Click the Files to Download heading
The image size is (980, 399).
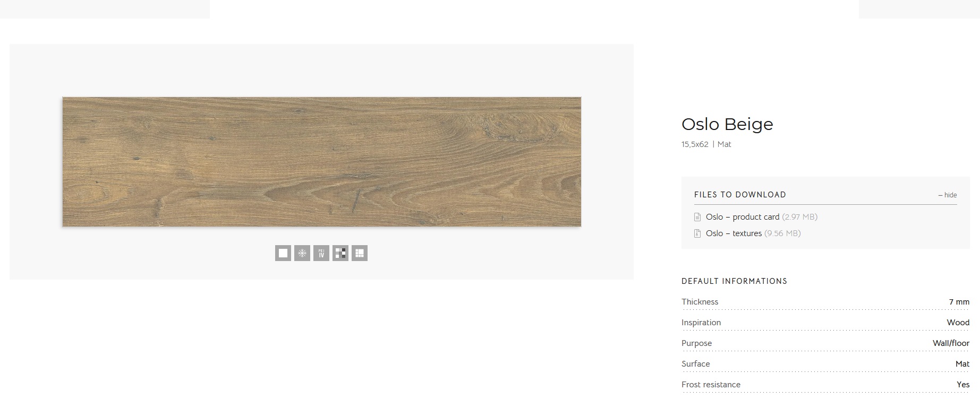coord(740,195)
